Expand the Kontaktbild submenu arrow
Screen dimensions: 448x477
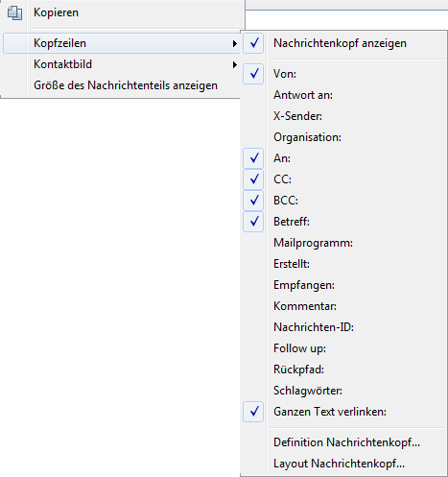[x=235, y=64]
